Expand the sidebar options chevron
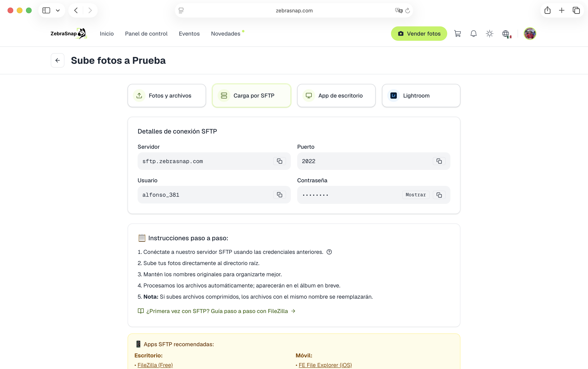This screenshot has width=588, height=369. 58,10
